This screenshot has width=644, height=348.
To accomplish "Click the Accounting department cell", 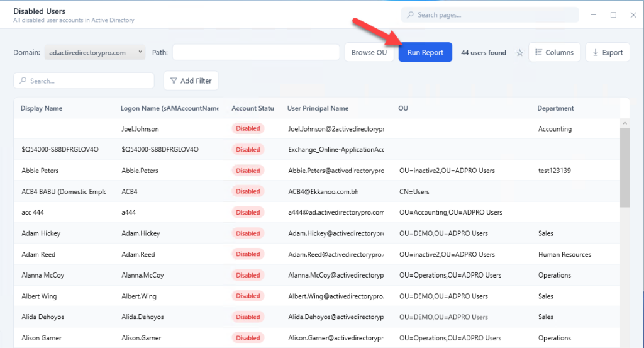I will 555,128.
